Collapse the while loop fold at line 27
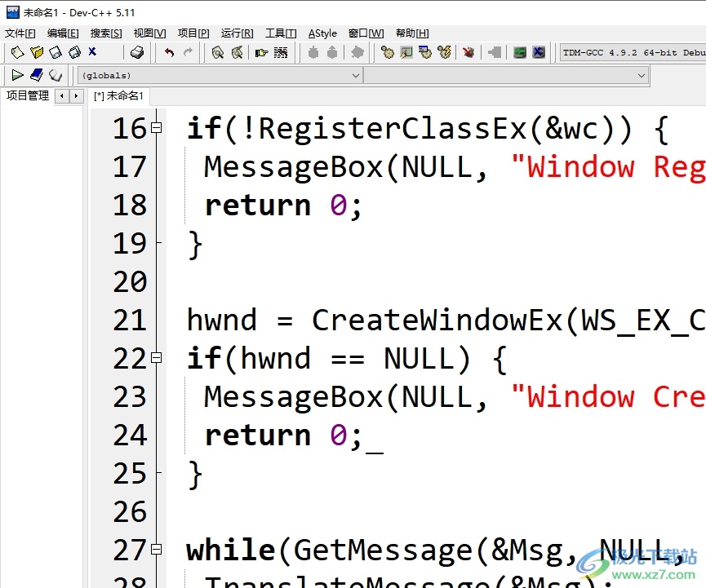 (156, 550)
